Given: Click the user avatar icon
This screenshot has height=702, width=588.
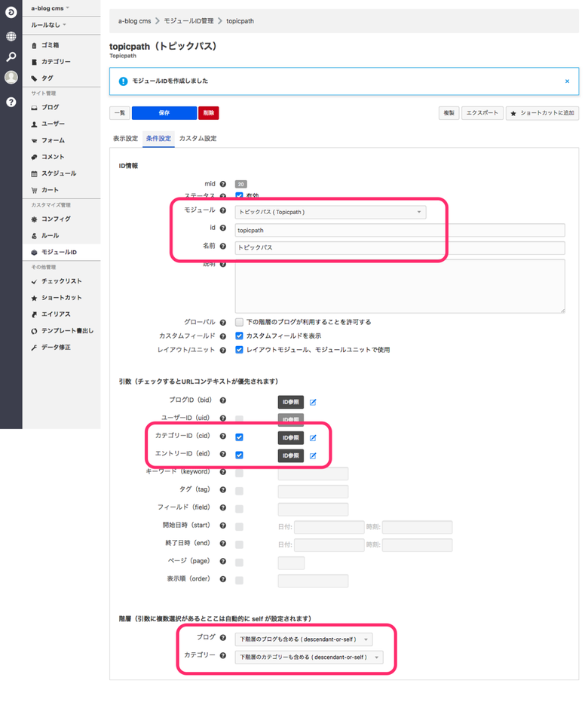Looking at the screenshot, I should tap(11, 78).
